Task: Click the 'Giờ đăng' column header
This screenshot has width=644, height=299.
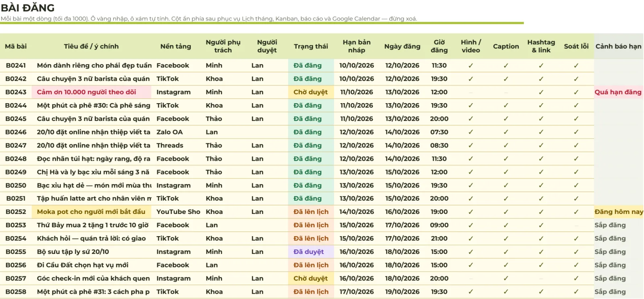Action: click(439, 46)
